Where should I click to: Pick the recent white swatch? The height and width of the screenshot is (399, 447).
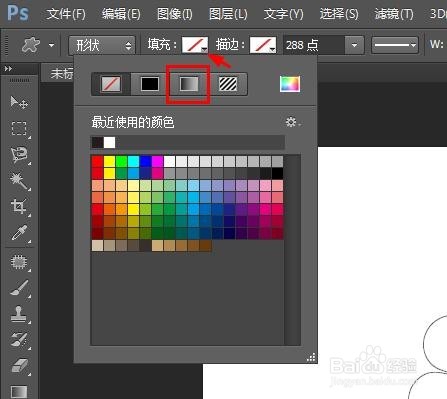pyautogui.click(x=109, y=142)
